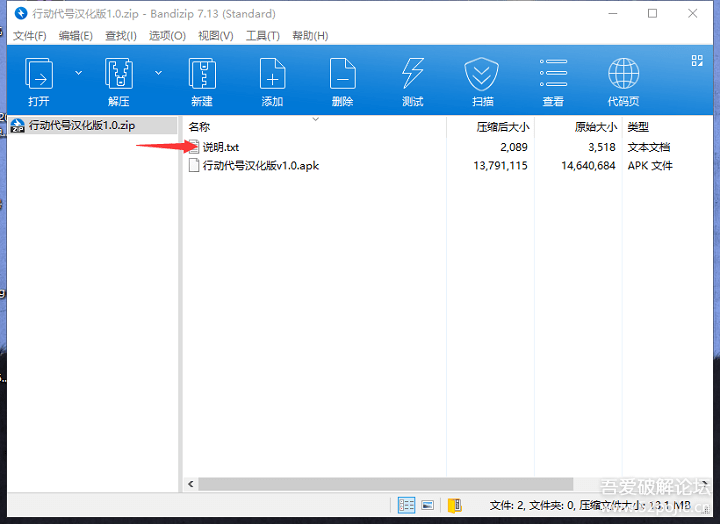720x524 pixels.
Task: Click the 13,791,115 compressed size cell
Action: click(501, 166)
